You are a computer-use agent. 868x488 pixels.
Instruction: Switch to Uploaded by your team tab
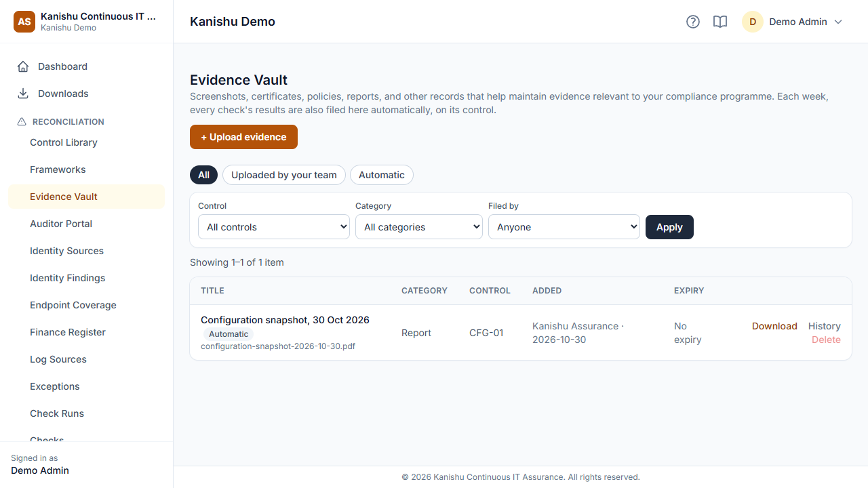click(x=284, y=175)
